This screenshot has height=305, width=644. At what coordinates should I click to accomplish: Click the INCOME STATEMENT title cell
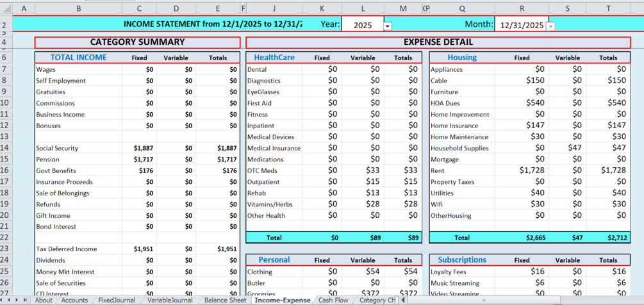point(213,24)
